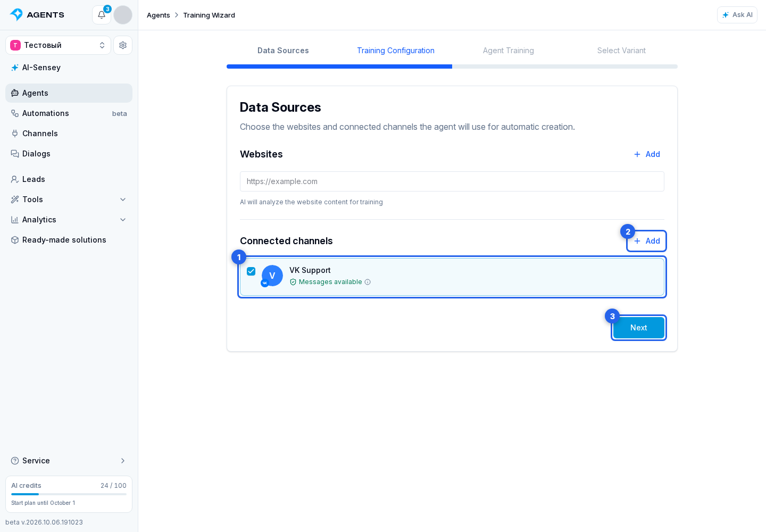Click the Analytics chart icon
Image resolution: width=766 pixels, height=532 pixels.
[x=15, y=220]
